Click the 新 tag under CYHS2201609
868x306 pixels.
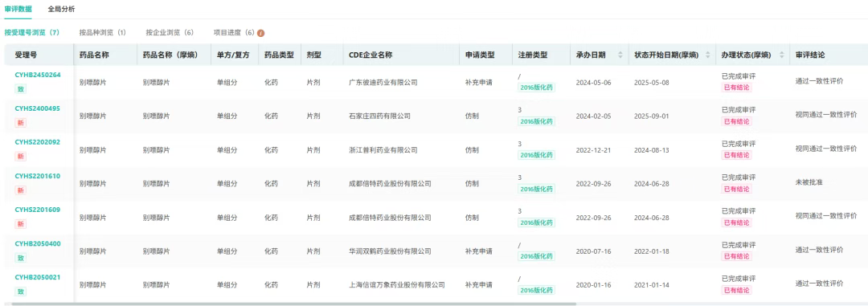[20, 224]
